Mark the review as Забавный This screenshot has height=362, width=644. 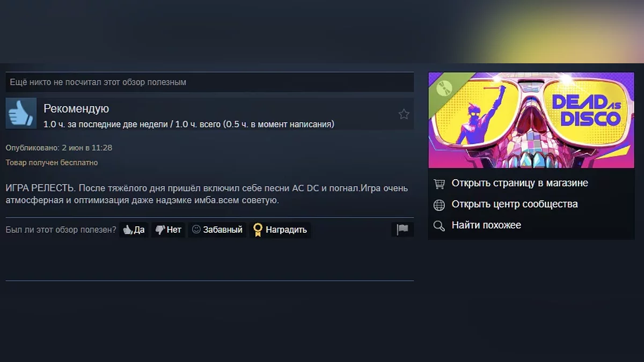[217, 230]
